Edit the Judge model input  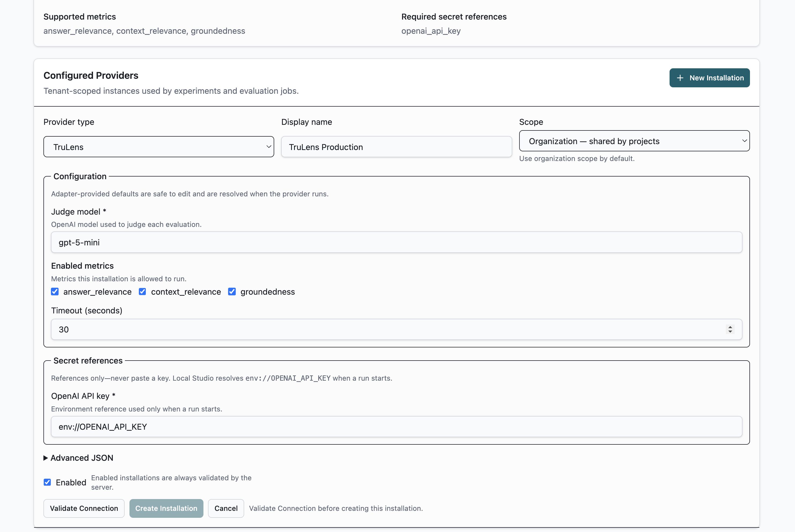click(x=396, y=242)
